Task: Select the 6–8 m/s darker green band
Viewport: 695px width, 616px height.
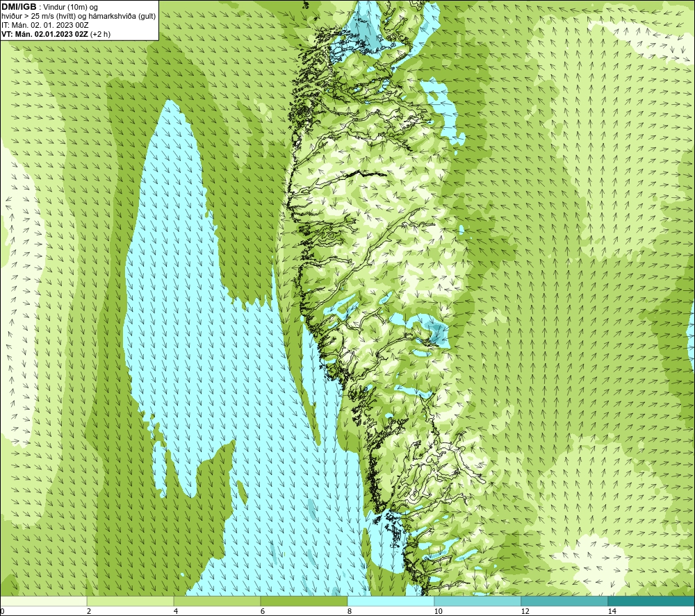Action: (x=304, y=601)
